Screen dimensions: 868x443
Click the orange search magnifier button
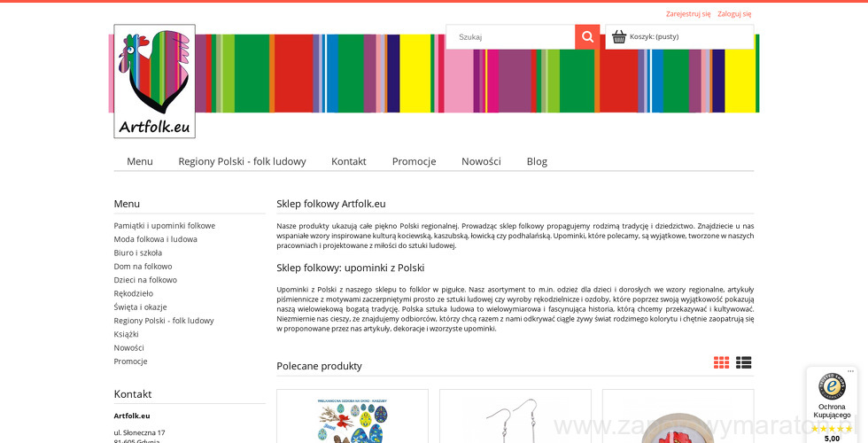point(587,37)
